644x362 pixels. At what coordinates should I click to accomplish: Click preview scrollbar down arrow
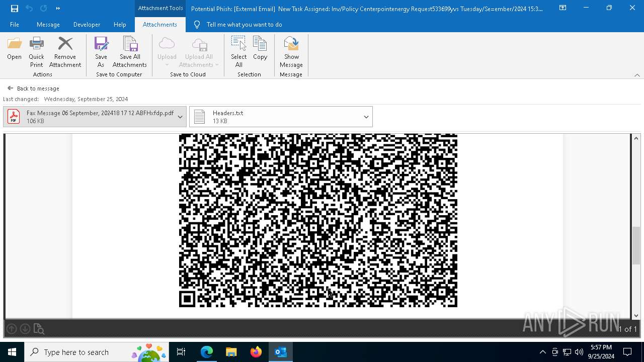(636, 315)
